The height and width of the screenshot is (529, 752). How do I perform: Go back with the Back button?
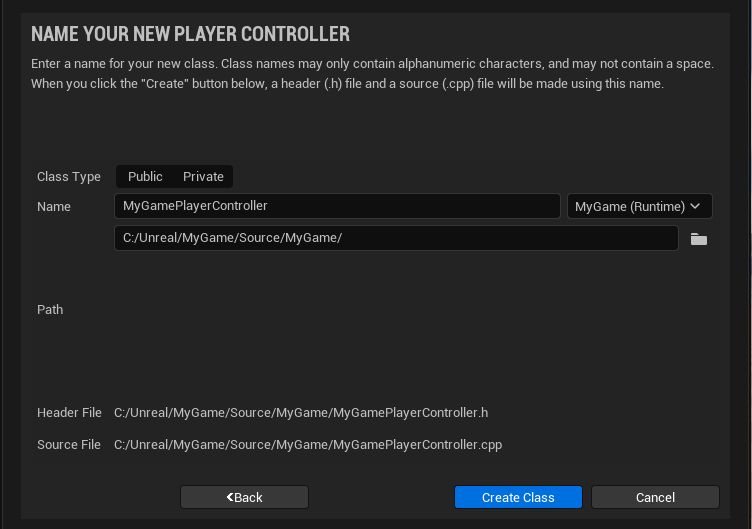[244, 497]
